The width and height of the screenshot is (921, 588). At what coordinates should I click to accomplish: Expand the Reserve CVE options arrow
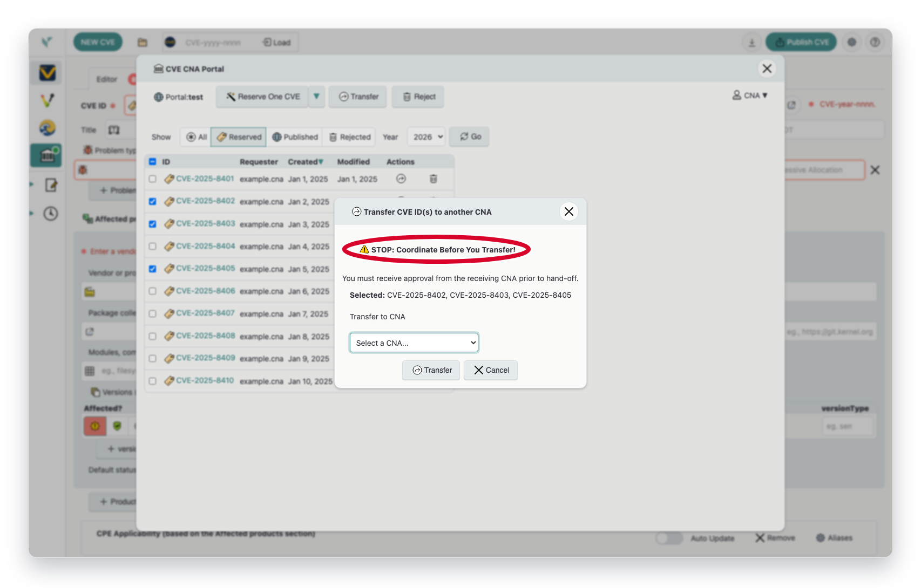(x=317, y=97)
